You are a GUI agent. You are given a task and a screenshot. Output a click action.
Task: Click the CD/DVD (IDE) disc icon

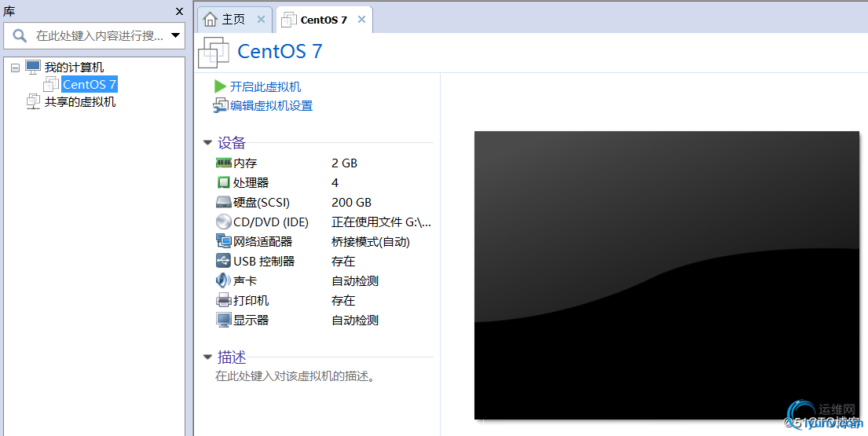point(223,222)
